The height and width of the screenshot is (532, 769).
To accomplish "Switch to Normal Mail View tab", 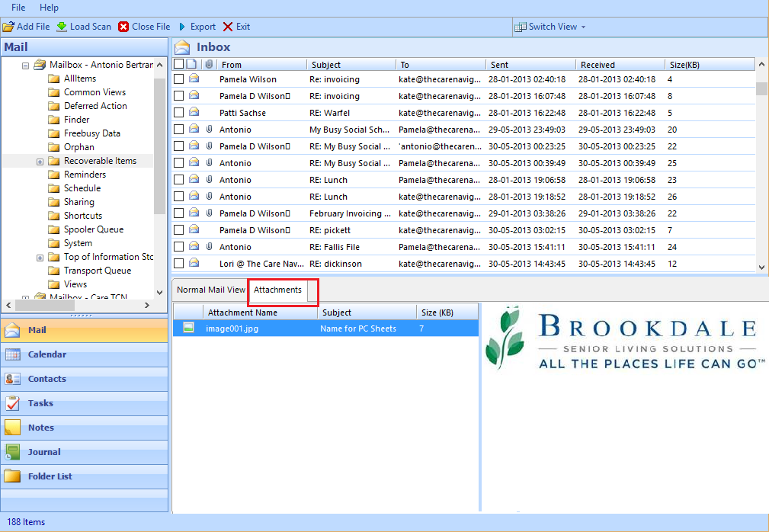I will 211,290.
